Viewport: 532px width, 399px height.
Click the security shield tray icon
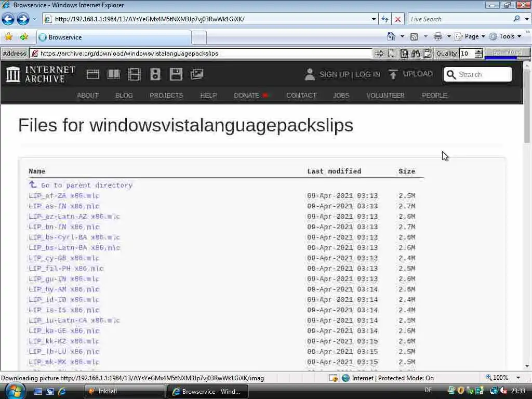coord(461,391)
